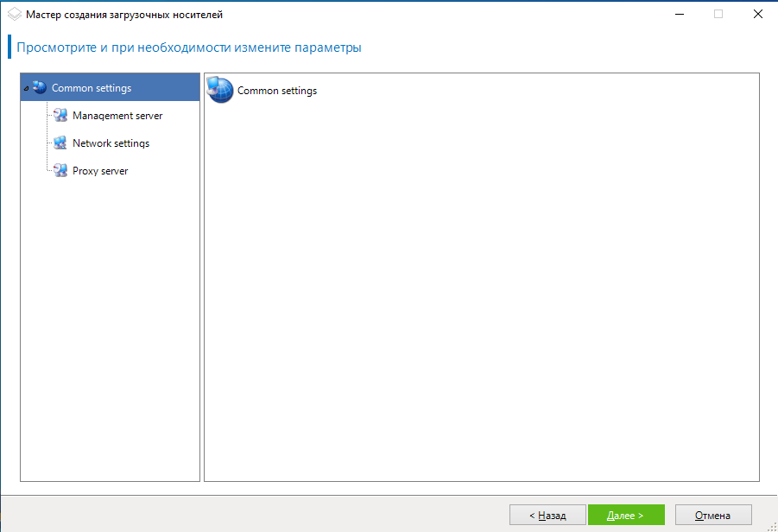
Task: Proceed with the green Далее button
Action: click(626, 516)
